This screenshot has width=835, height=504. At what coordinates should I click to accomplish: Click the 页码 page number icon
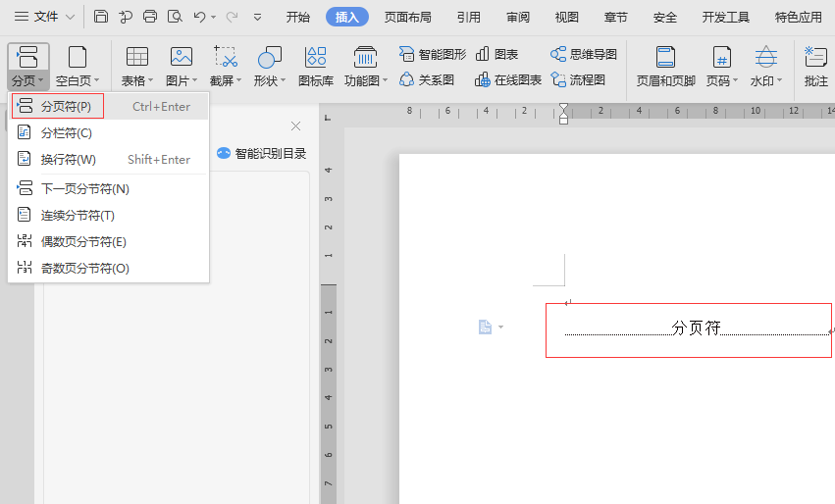721,57
